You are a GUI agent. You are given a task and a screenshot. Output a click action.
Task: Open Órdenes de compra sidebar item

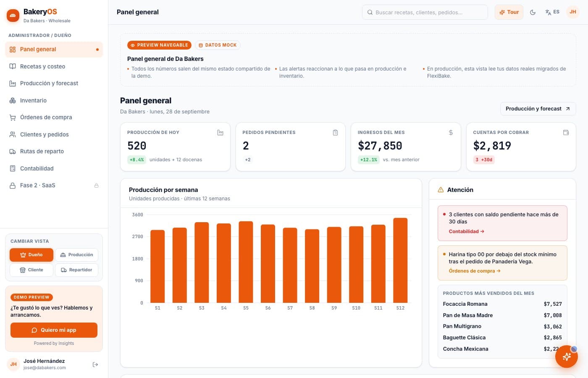[54, 117]
